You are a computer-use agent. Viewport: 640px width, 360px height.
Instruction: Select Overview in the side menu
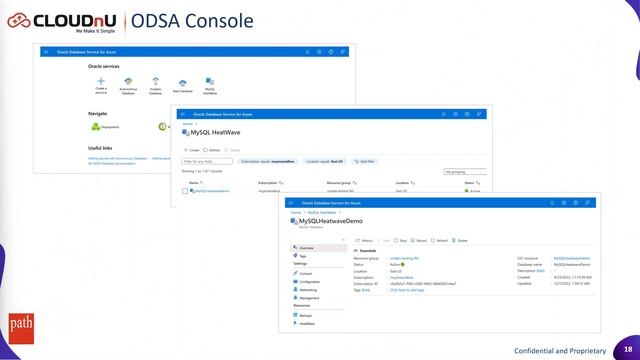pos(318,248)
